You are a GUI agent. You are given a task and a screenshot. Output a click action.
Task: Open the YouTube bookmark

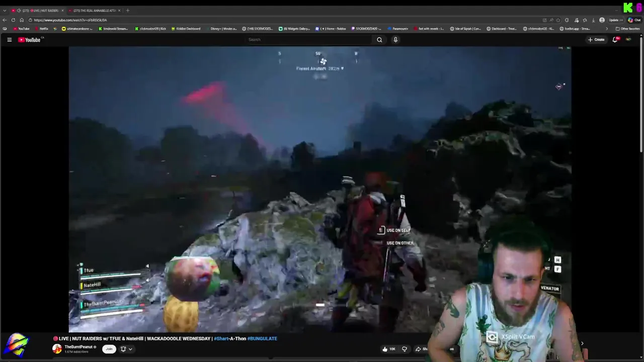click(x=21, y=29)
